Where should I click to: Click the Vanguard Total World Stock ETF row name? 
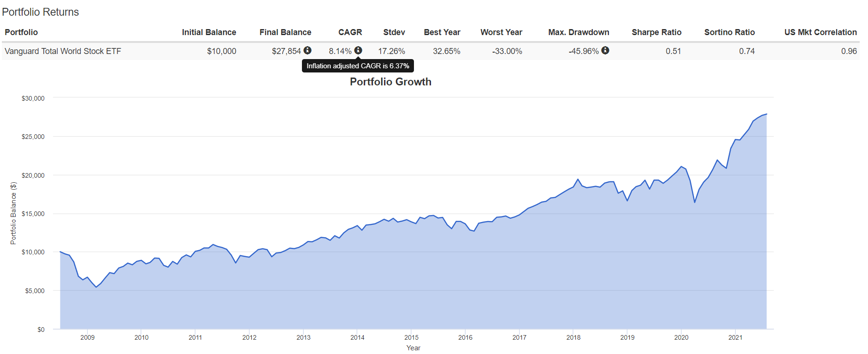tap(63, 51)
